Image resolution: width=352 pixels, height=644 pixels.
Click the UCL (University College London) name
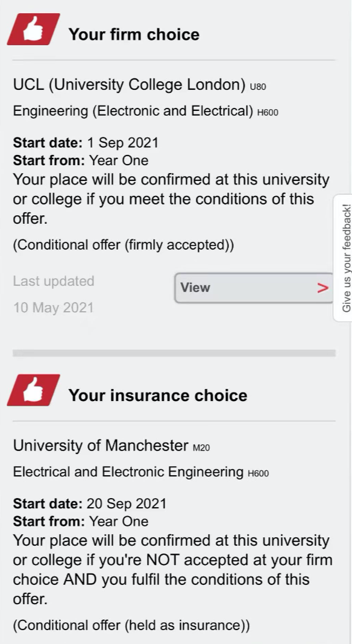(x=130, y=84)
